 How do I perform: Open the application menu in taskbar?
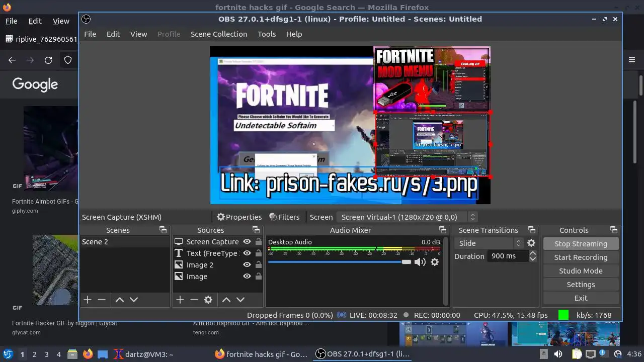click(x=8, y=354)
